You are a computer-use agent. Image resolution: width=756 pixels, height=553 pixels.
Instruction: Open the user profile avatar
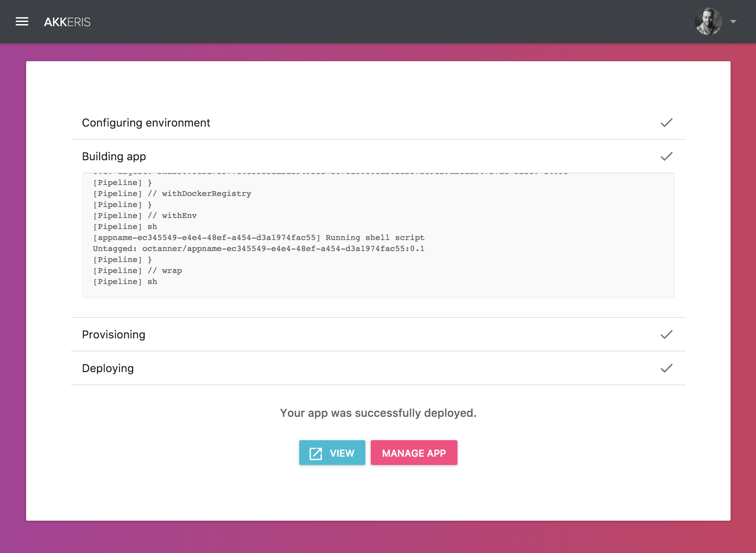pyautogui.click(x=708, y=21)
